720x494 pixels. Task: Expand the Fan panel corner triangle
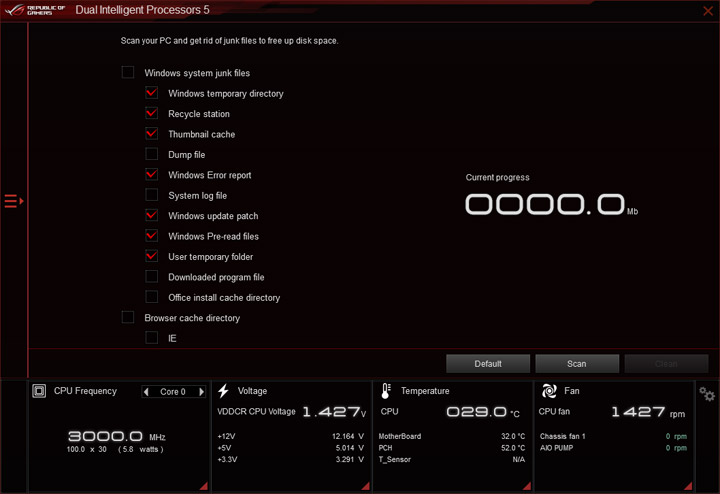pos(688,486)
